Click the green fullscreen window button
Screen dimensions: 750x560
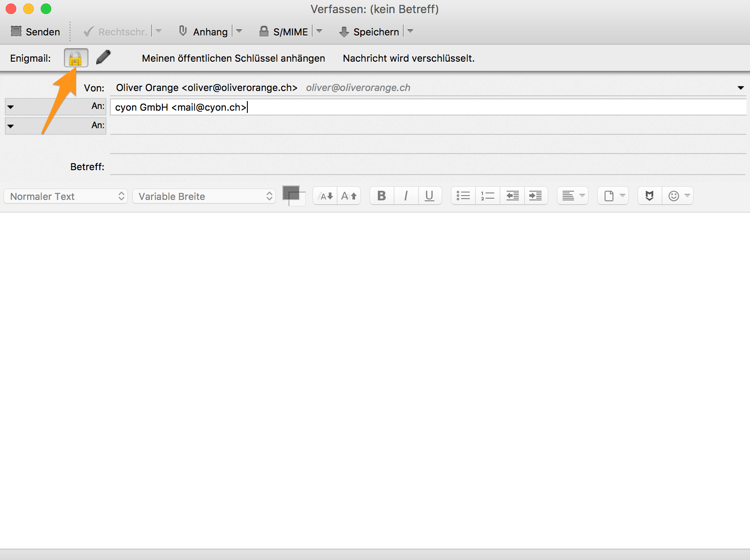point(46,9)
